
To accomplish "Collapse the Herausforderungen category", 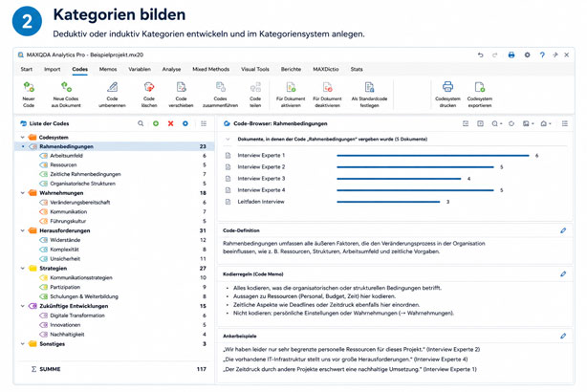I will (22, 230).
